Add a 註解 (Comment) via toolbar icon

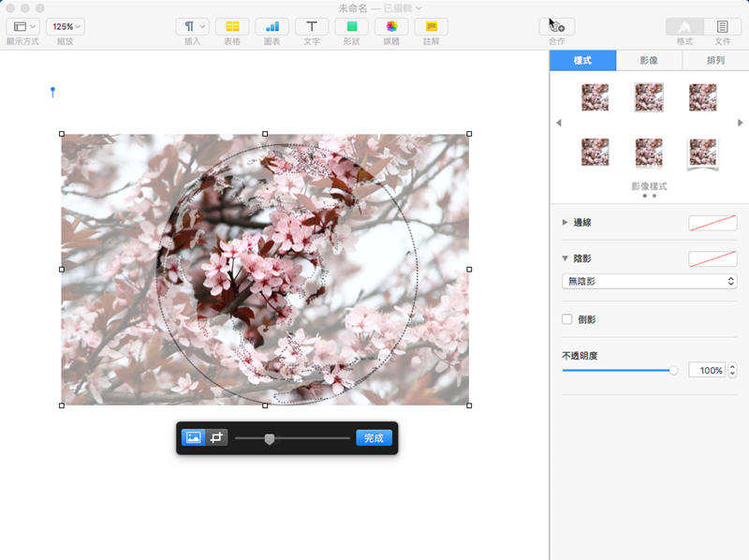pyautogui.click(x=431, y=26)
